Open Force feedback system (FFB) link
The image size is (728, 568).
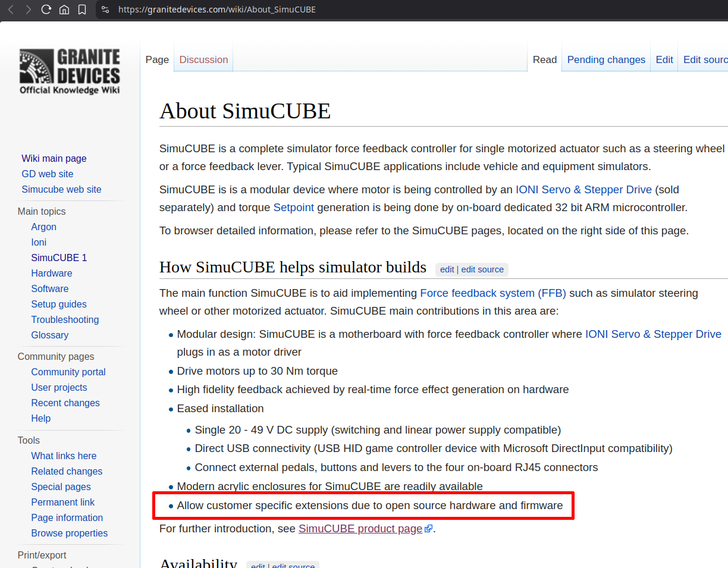click(493, 293)
